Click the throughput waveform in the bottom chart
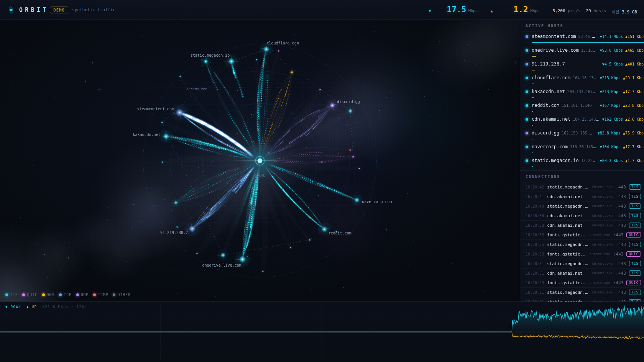This screenshot has width=644, height=362. 578,323
